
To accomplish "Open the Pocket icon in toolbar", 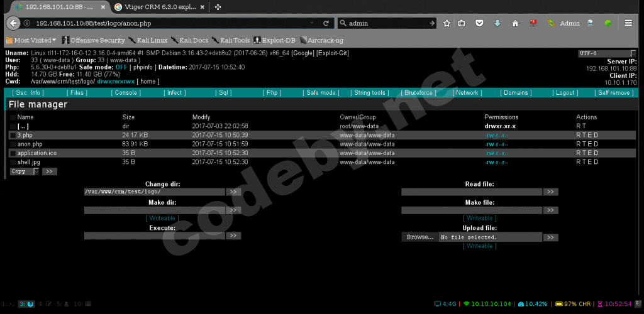I will (479, 23).
